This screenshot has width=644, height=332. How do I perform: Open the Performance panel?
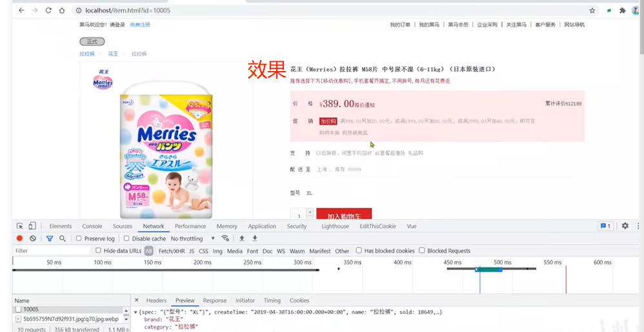[x=190, y=226]
